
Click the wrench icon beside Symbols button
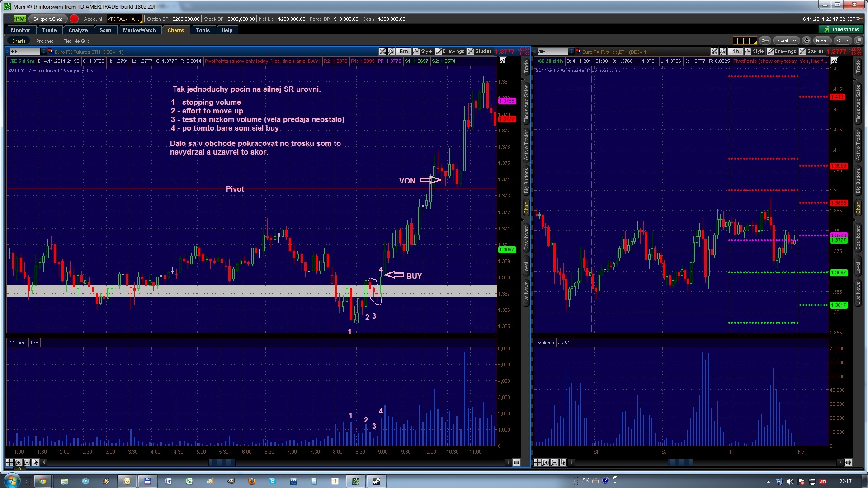[765, 41]
